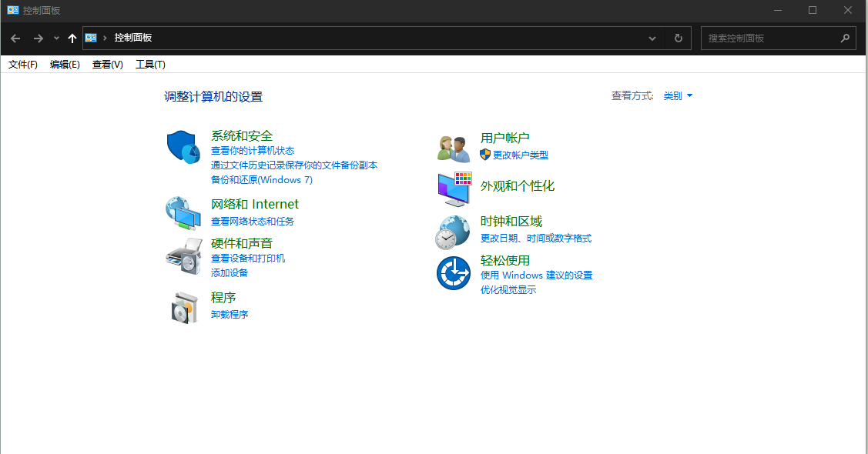Open the 时钟和区域 category link

pyautogui.click(x=511, y=221)
